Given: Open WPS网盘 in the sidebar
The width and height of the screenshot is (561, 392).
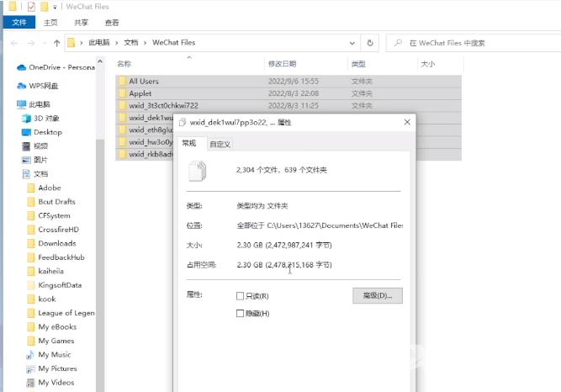Looking at the screenshot, I should click(x=43, y=85).
